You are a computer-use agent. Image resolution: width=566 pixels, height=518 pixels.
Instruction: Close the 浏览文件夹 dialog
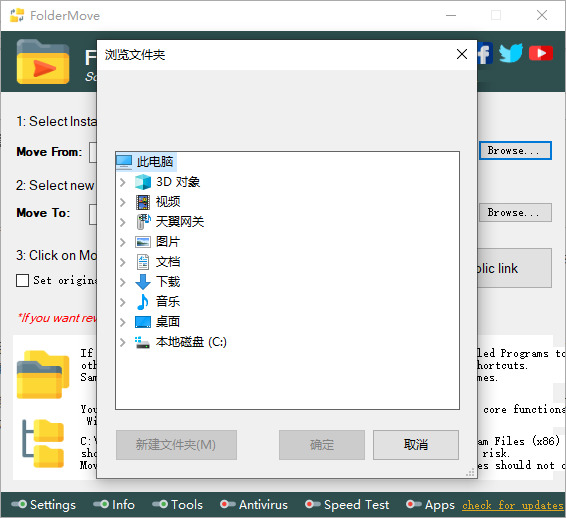pos(462,55)
